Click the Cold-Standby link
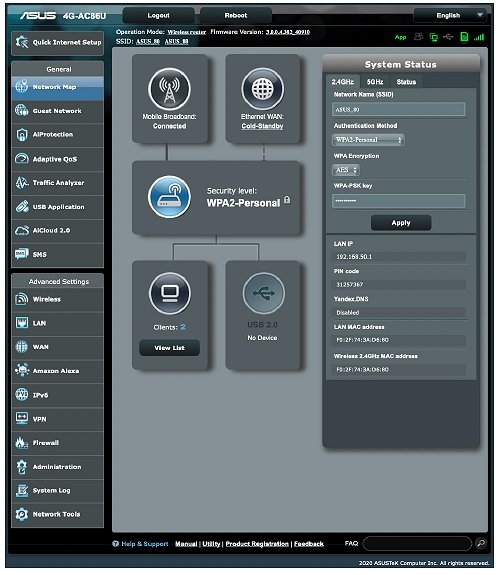This screenshot has height=575, width=503. point(262,126)
